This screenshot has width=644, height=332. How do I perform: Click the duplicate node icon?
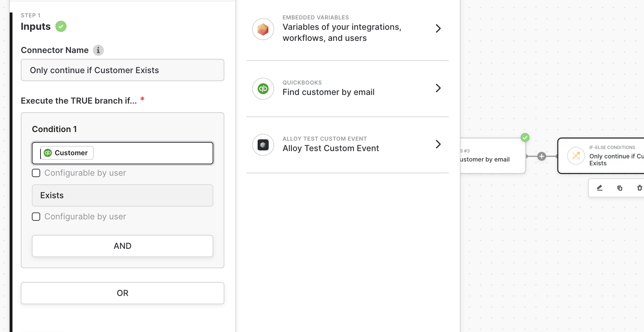click(x=620, y=188)
